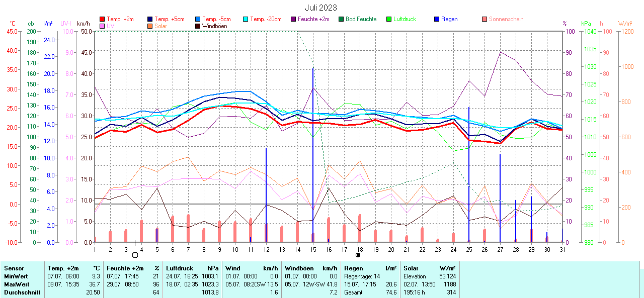
Task: Select the 'Temp. +2m' legend label
Action: (121, 19)
